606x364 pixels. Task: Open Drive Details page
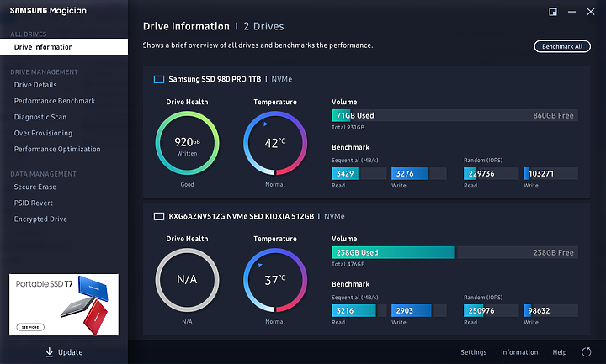point(35,85)
